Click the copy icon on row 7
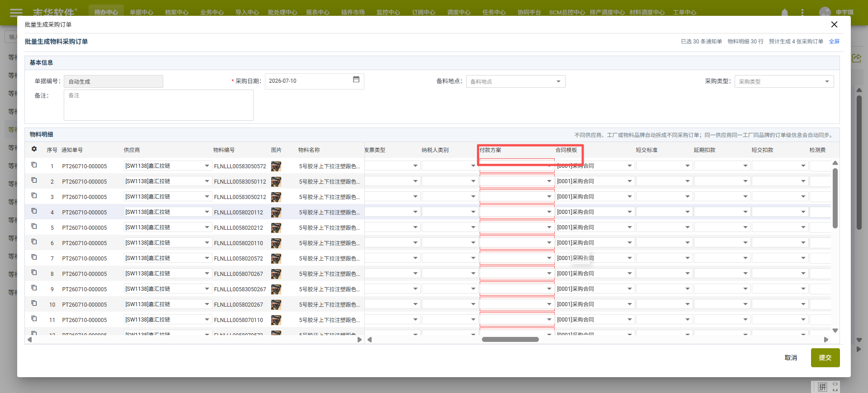Viewport: 868px width, 393px height. tap(34, 257)
